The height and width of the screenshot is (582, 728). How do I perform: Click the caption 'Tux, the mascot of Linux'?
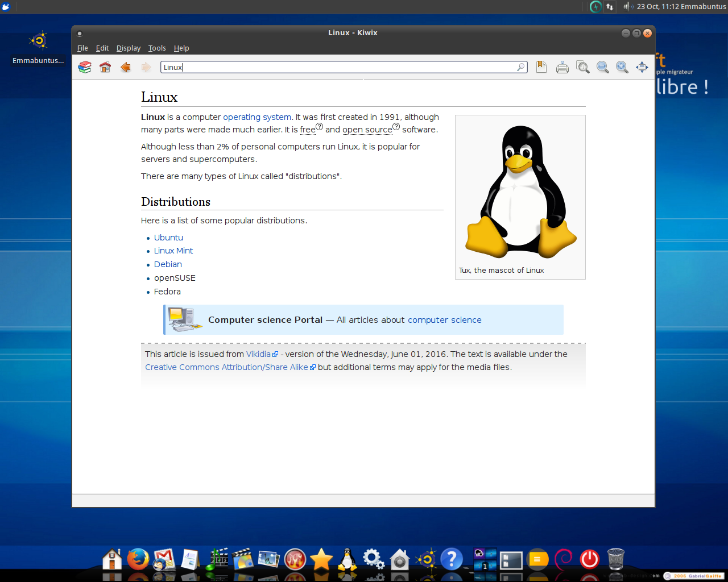502,271
